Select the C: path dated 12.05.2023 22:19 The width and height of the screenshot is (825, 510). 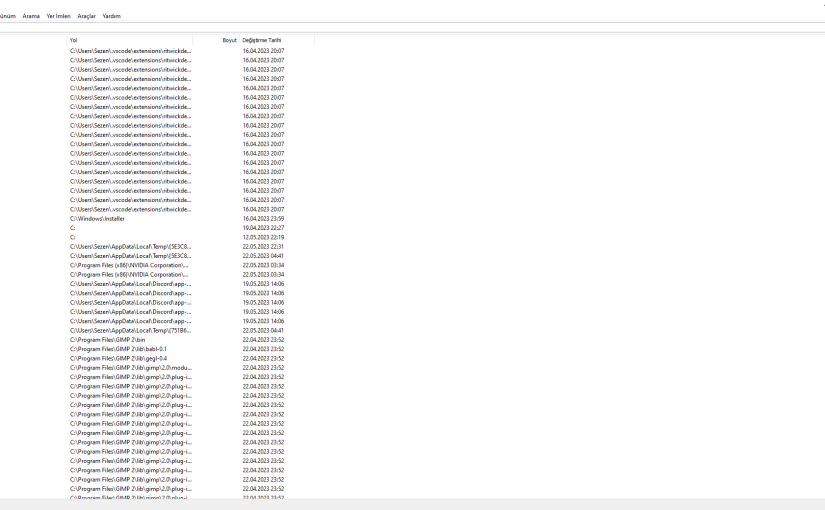click(73, 237)
